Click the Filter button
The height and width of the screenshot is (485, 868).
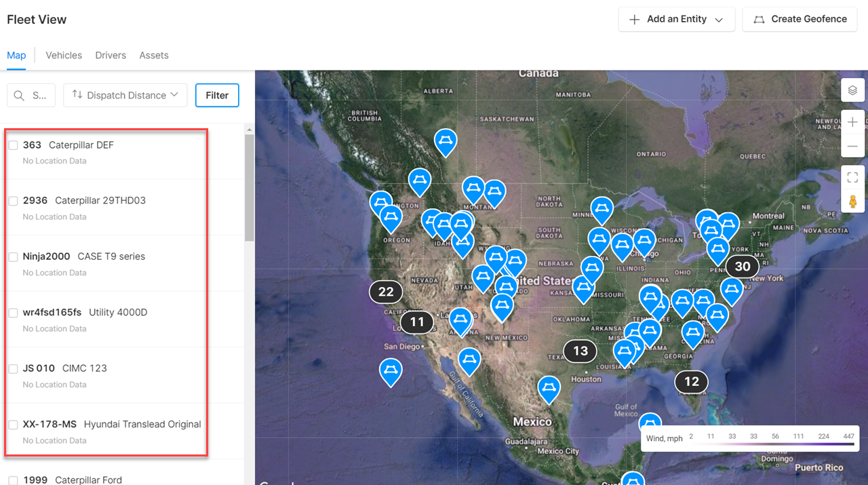tap(217, 95)
